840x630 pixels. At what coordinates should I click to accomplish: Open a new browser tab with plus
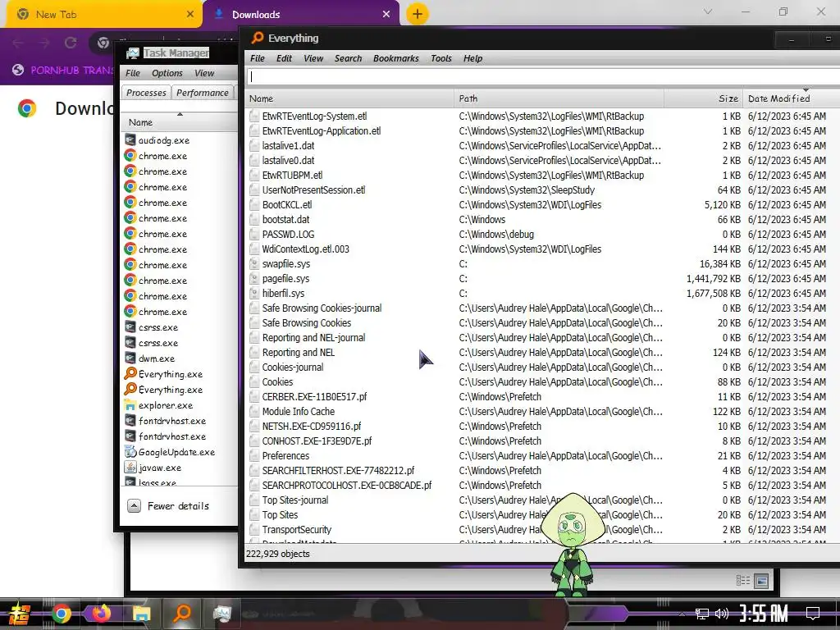pyautogui.click(x=418, y=14)
